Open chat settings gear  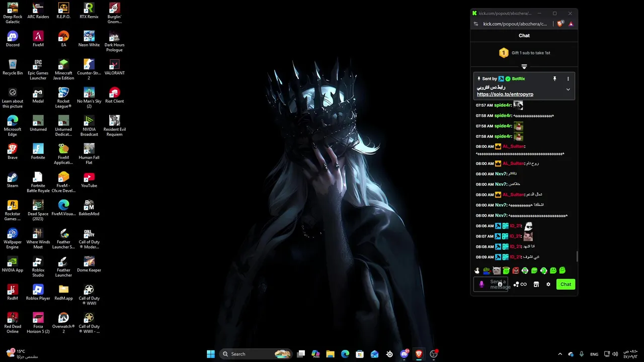[548, 284]
